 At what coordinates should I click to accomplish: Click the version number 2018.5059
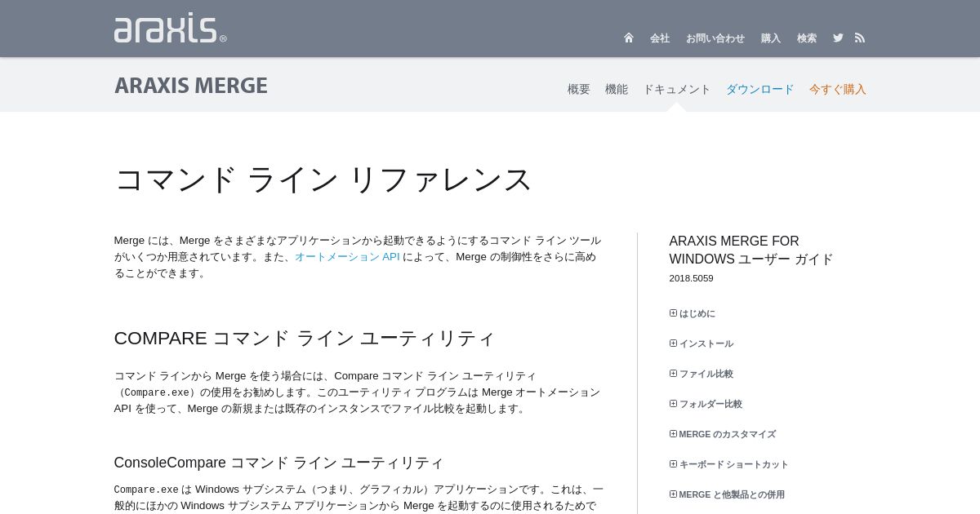pos(692,278)
